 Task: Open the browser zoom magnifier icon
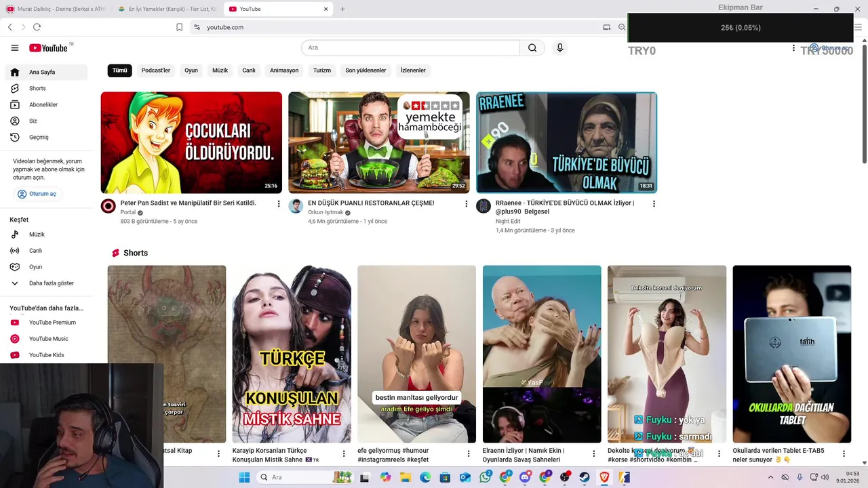click(x=622, y=27)
